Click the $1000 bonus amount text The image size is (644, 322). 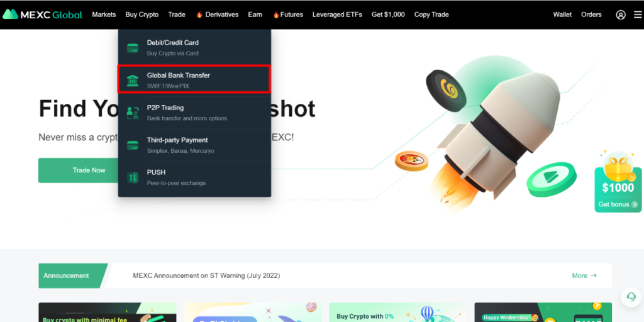(x=618, y=188)
